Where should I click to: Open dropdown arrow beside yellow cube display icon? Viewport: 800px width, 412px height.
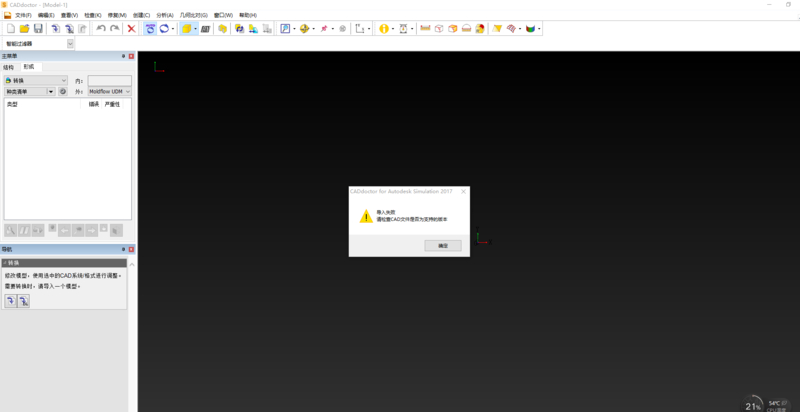tap(195, 29)
